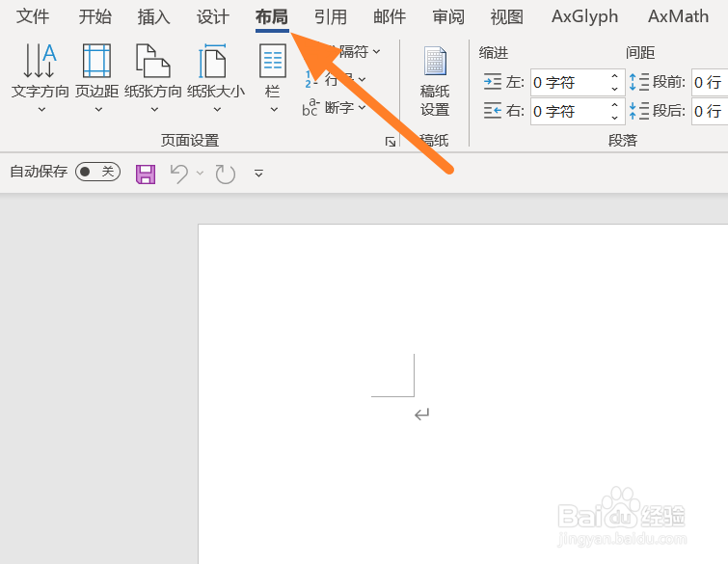Click the 页边距 margins icon
This screenshot has width=728, height=564.
tap(96, 61)
